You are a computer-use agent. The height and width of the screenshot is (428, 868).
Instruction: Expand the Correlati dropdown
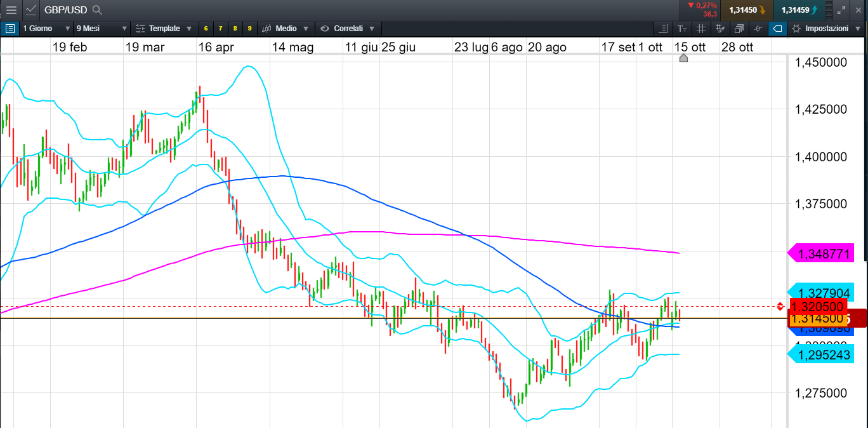click(348, 29)
